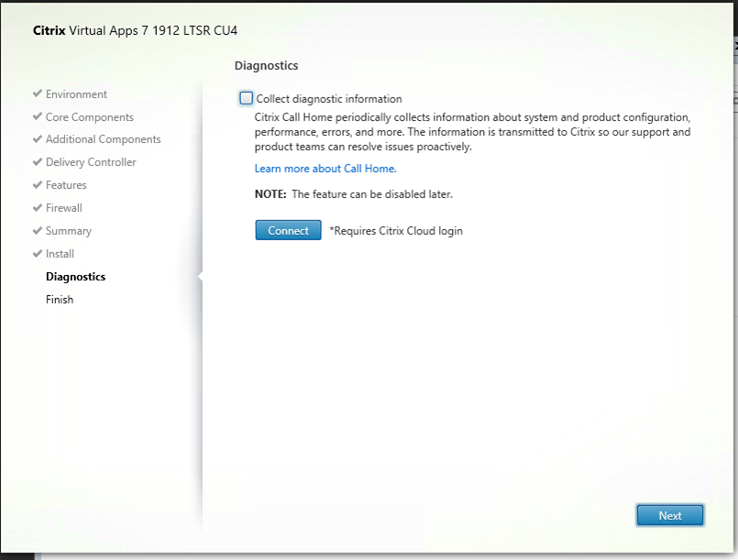Click the Features checkmark icon

(x=38, y=184)
